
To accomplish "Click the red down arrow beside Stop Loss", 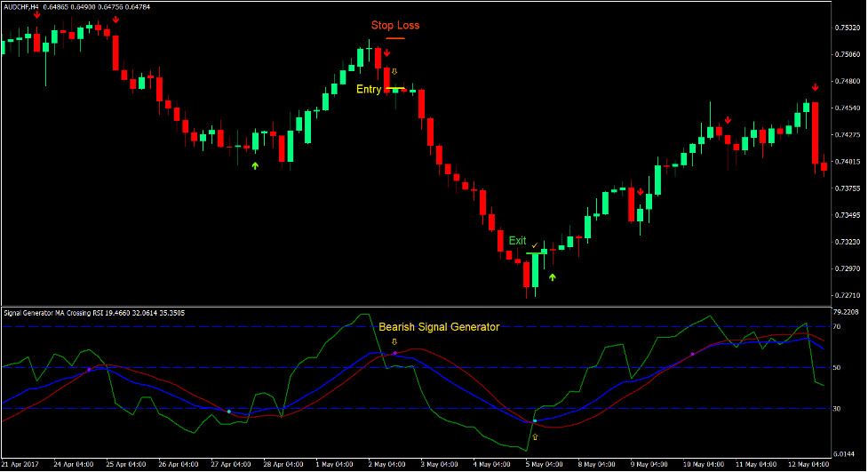I will [387, 53].
